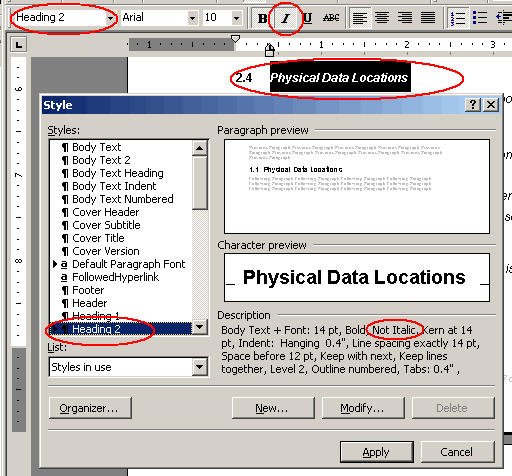Open the Arial font dropdown
Image resolution: width=512 pixels, height=476 pixels.
point(192,18)
